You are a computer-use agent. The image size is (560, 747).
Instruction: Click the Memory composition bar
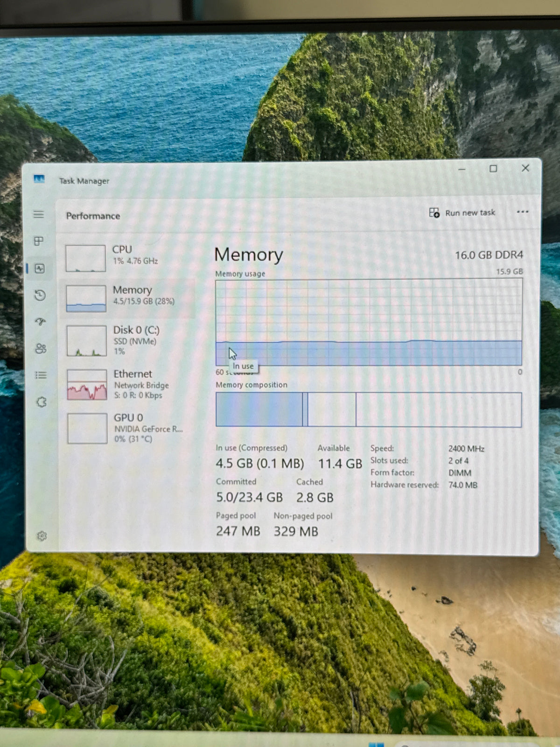point(369,409)
